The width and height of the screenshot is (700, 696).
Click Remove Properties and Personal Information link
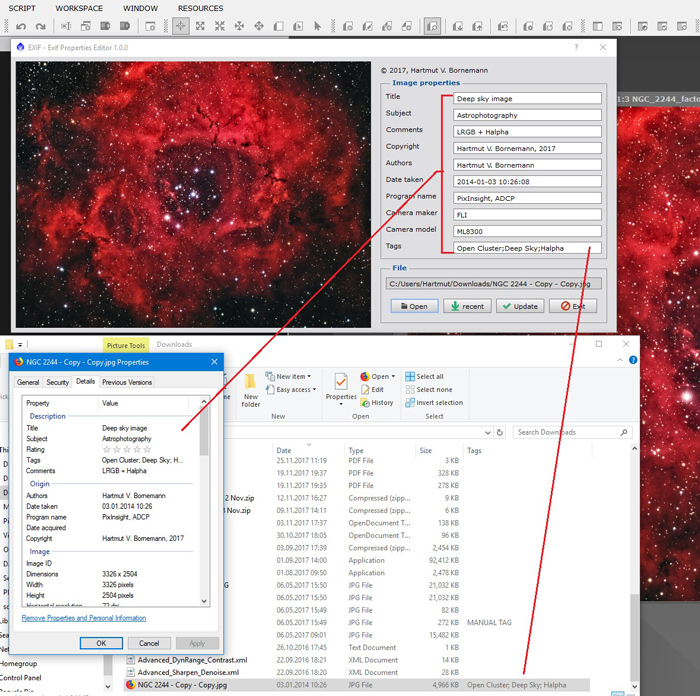[84, 618]
